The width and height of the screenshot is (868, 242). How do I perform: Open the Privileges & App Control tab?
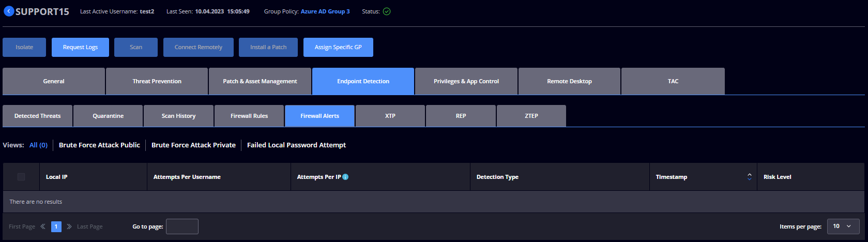click(x=466, y=81)
